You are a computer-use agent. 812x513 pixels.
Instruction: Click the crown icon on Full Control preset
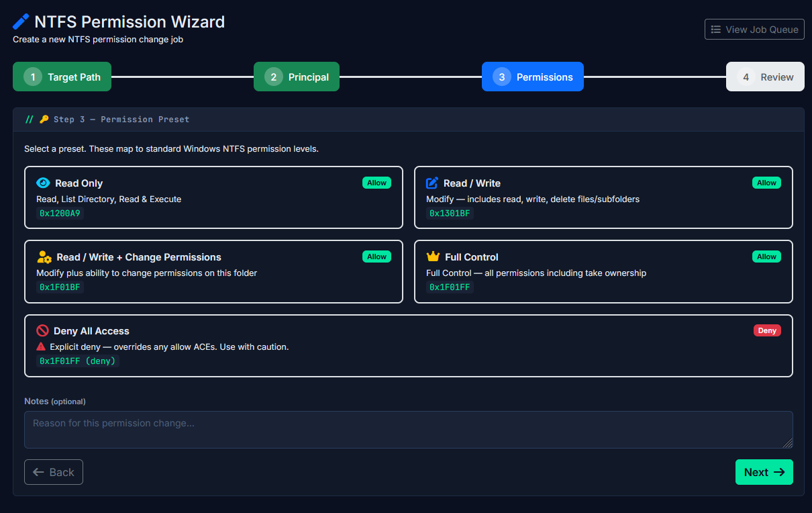[x=433, y=256]
